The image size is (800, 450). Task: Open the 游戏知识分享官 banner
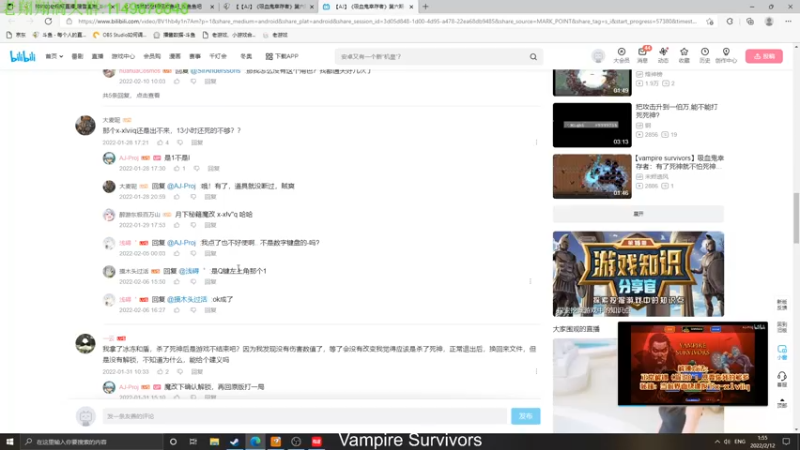tap(638, 274)
